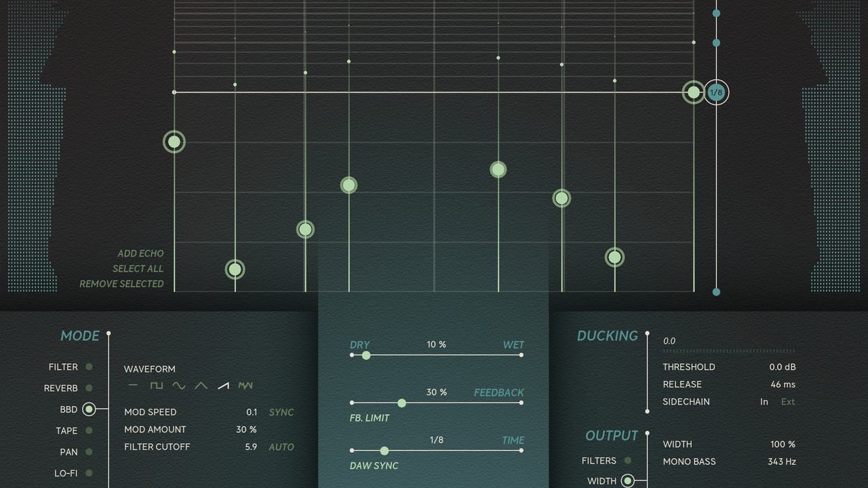
Task: Click the Mono Bass 343 Hz value
Action: 781,462
